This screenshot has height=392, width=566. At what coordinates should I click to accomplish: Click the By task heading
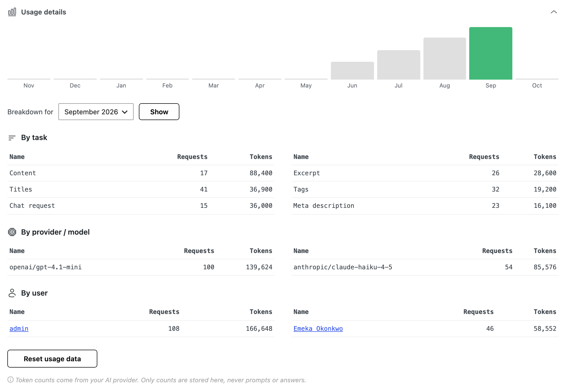pos(34,138)
